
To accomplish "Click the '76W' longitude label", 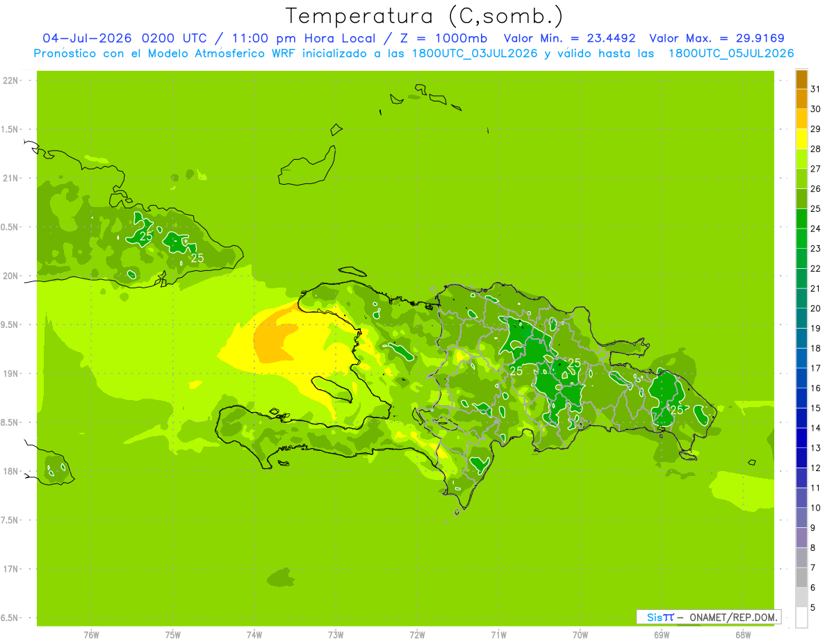I will (91, 635).
